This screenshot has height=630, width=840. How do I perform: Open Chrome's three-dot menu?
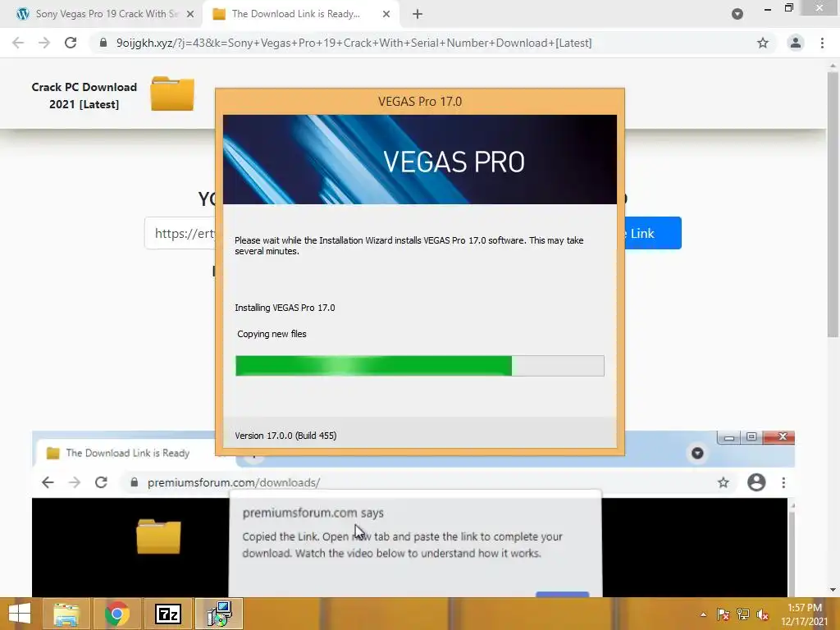(x=822, y=43)
